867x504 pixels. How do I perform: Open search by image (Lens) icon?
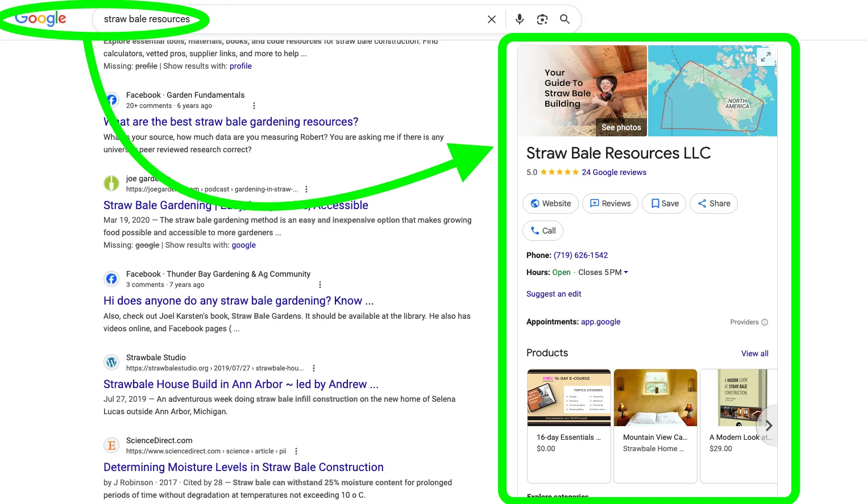pyautogui.click(x=542, y=19)
